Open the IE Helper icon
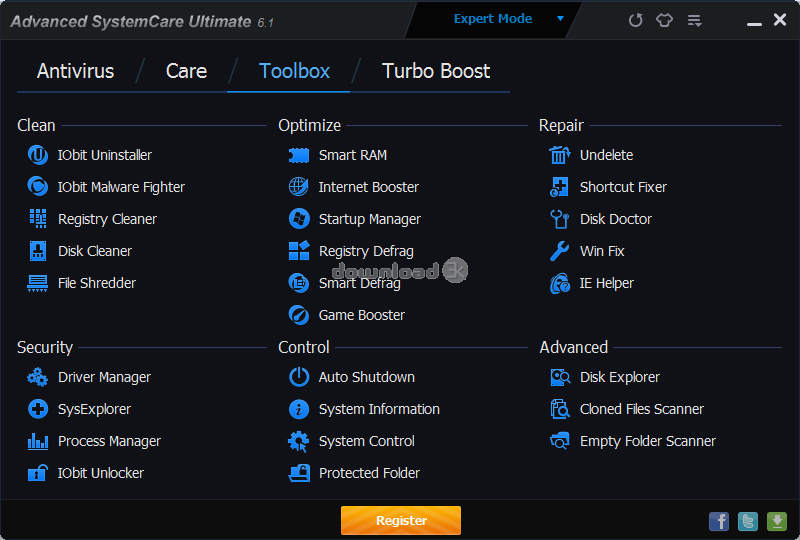The height and width of the screenshot is (540, 800). coord(560,283)
